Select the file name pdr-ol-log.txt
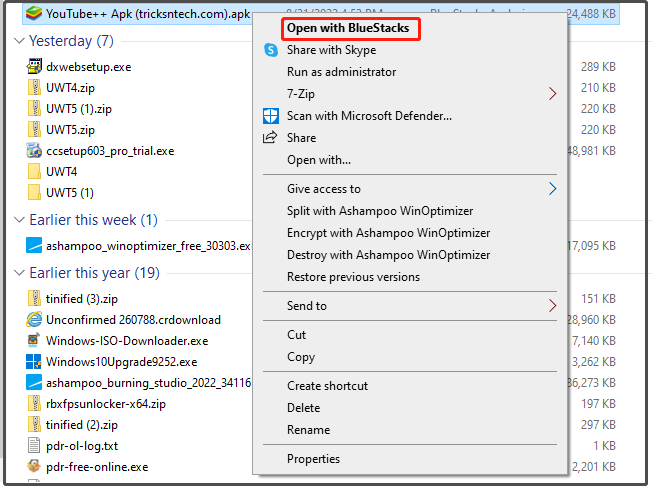The height and width of the screenshot is (487, 652). click(82, 446)
